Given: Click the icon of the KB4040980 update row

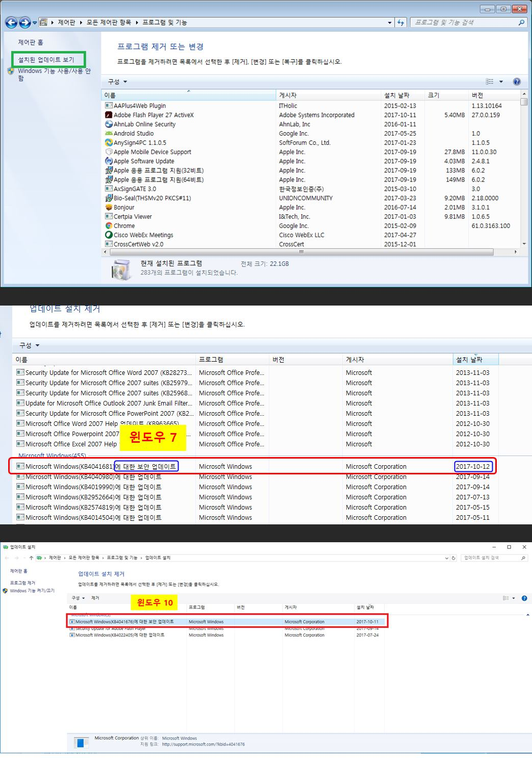Looking at the screenshot, I should coord(20,476).
